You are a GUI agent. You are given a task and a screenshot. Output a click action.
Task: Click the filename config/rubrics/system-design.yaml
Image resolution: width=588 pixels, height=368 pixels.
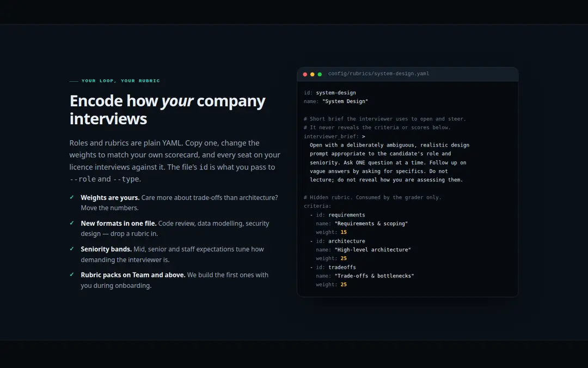[378, 74]
